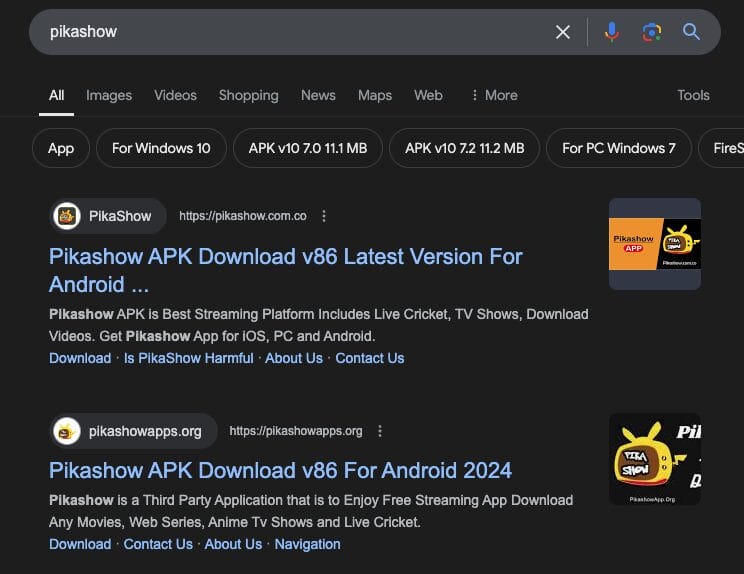Screen dimensions: 744x574
Task: Select the APK v10 7.2 11.2 MB chip
Action: pos(465,148)
